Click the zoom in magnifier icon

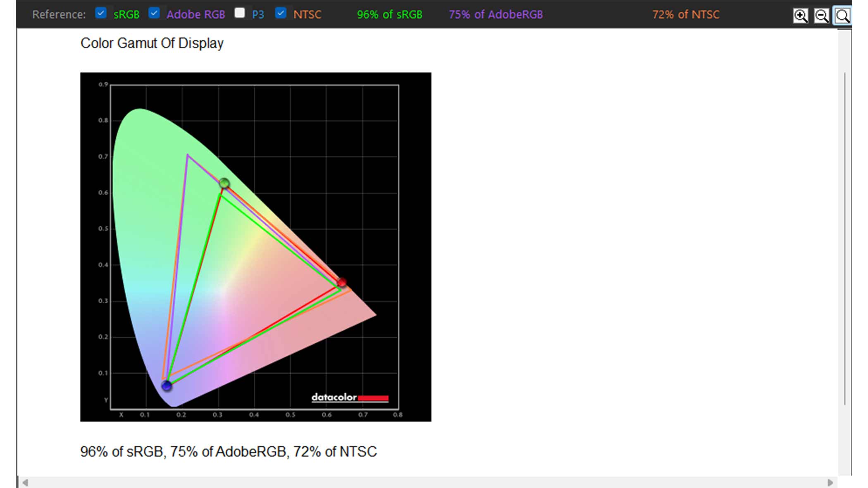click(x=801, y=14)
